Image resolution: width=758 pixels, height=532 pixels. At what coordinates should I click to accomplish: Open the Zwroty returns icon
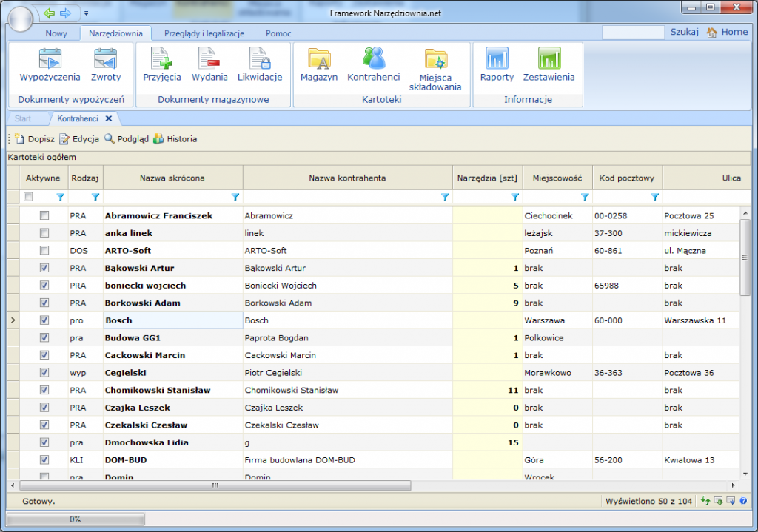point(105,59)
